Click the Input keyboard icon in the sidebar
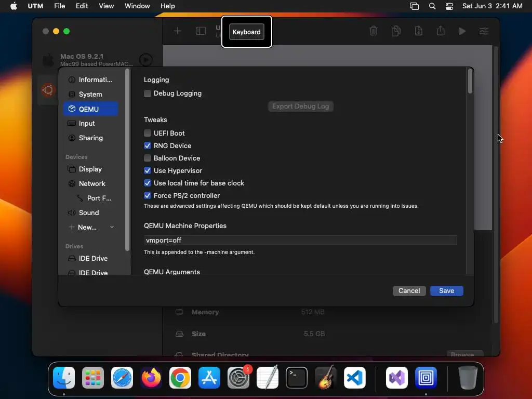Viewport: 532px width, 399px height. pyautogui.click(x=72, y=124)
